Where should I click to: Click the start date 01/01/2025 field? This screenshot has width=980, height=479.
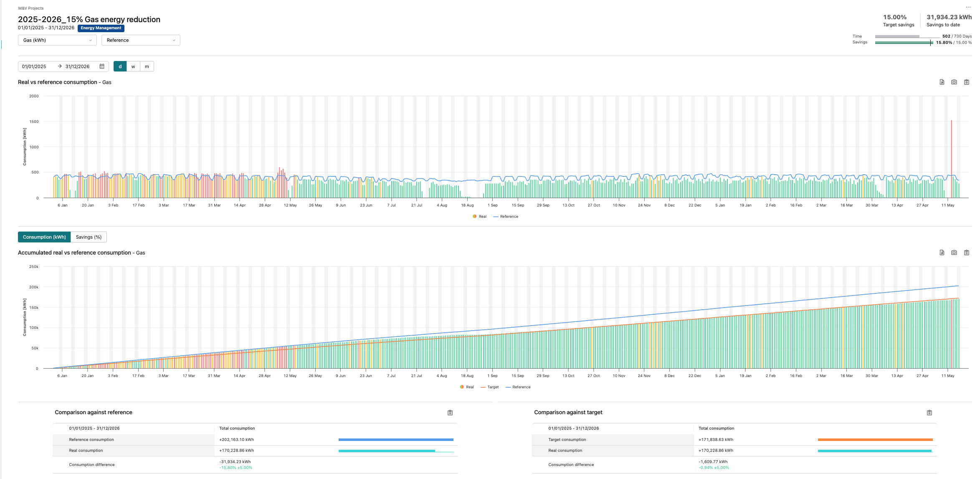34,66
